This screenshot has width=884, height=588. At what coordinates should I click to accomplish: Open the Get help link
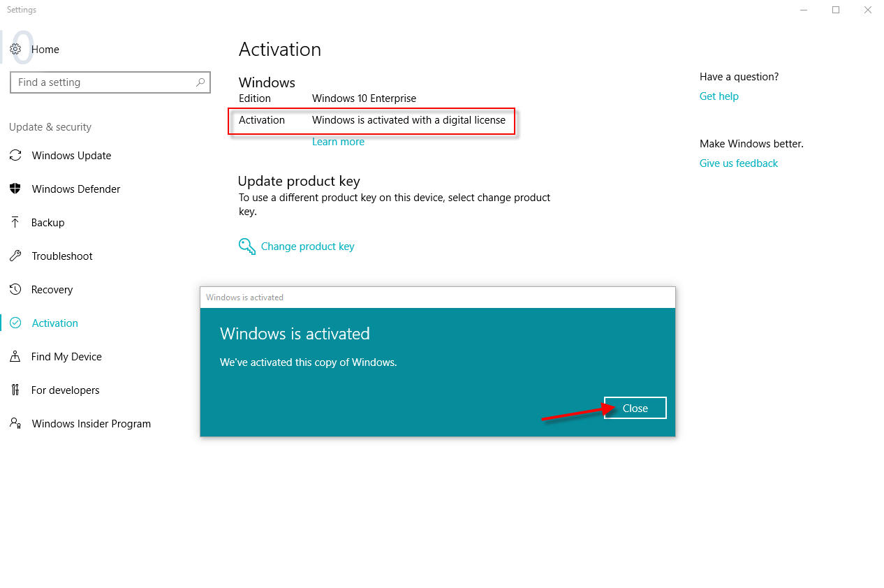[719, 96]
